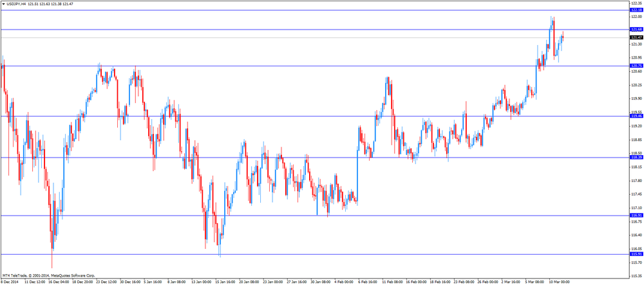
Task: Click the 23 Dec 12:00 time label
Action: [107, 282]
